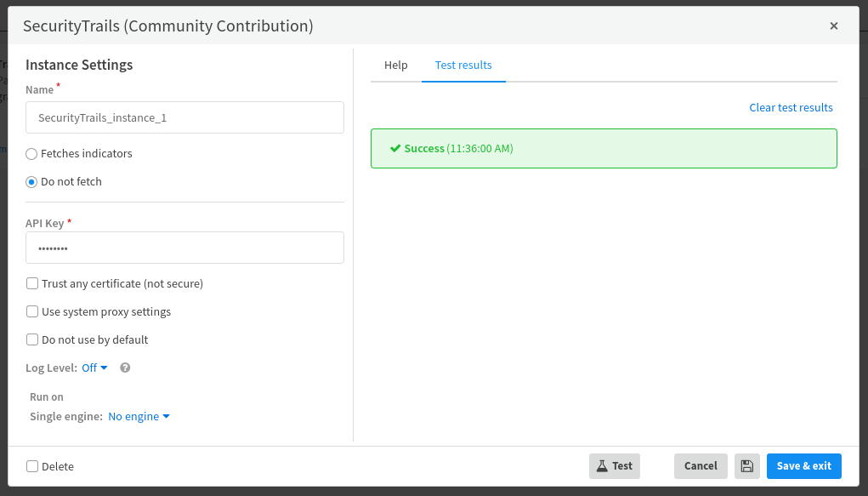Screen dimensions: 868x496
Task: Click the Success result message
Action: pos(604,149)
